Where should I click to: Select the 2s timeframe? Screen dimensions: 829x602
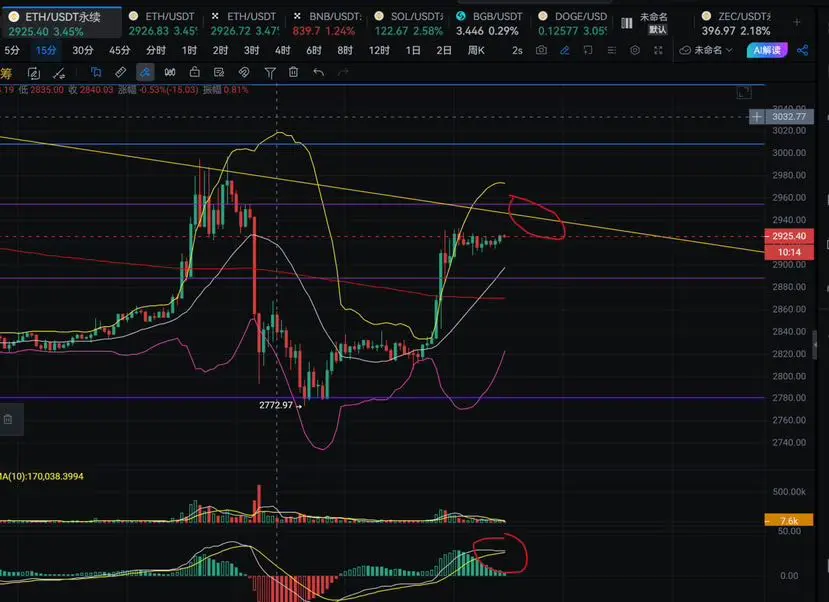[x=517, y=50]
